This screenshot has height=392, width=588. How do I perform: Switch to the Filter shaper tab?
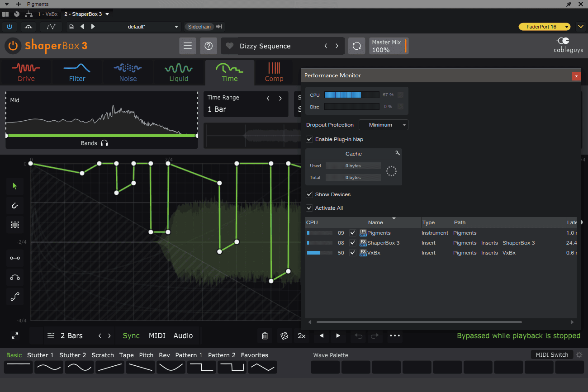(77, 72)
